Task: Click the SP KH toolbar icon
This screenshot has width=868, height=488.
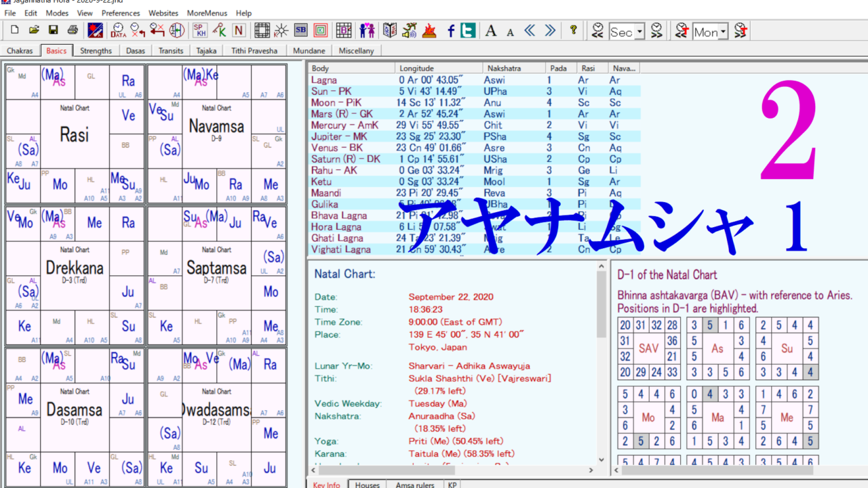Action: tap(199, 30)
